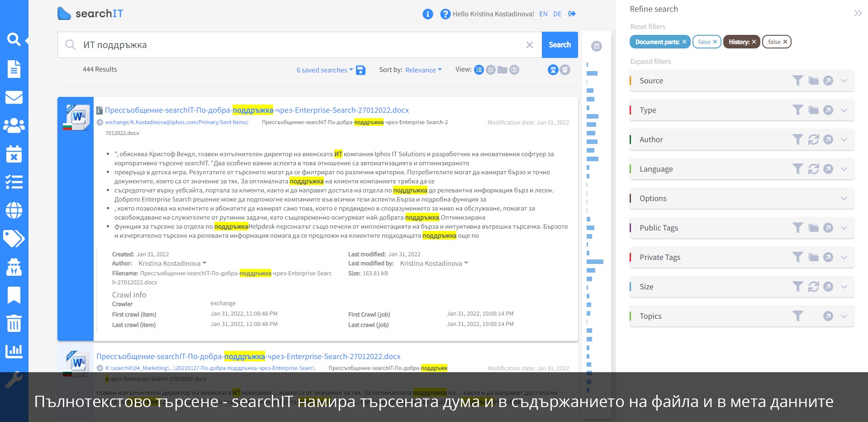Click the filter funnel icon for Source

pyautogui.click(x=797, y=81)
